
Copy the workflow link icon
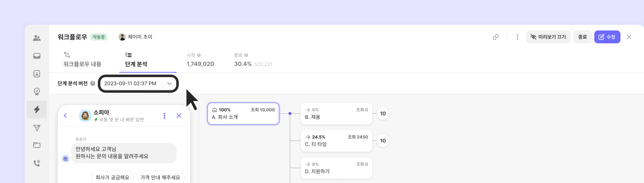click(496, 37)
